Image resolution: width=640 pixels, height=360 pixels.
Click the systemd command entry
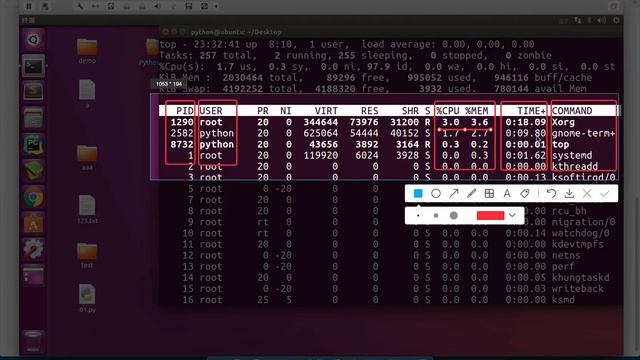pyautogui.click(x=572, y=156)
